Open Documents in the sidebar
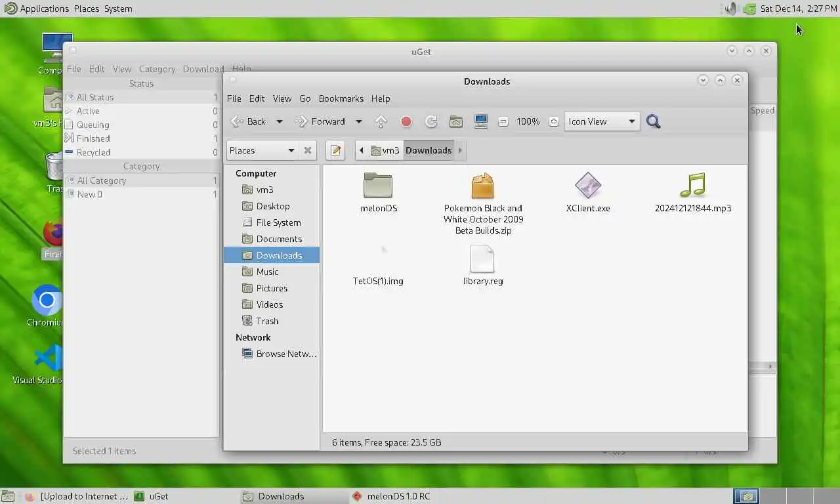This screenshot has height=504, width=840. 272,239
